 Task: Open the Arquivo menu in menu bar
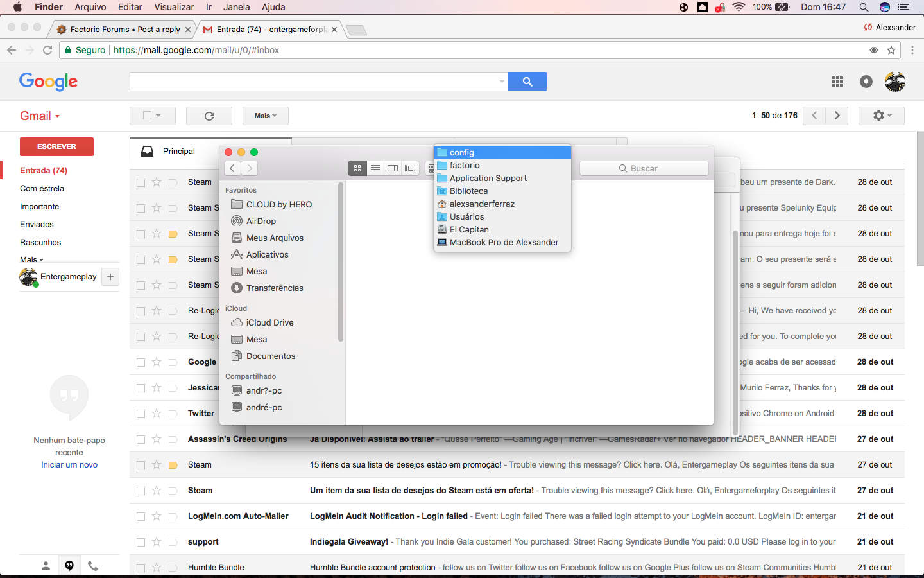tap(90, 7)
